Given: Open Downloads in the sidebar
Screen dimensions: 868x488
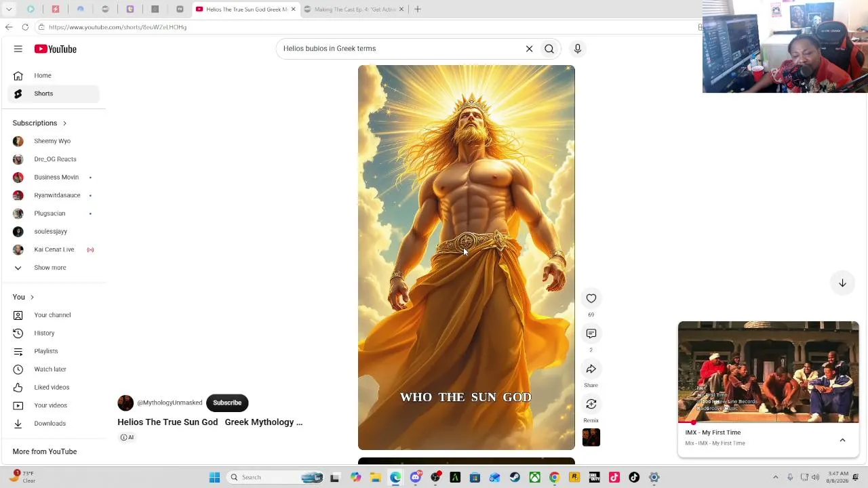Looking at the screenshot, I should tap(54, 424).
